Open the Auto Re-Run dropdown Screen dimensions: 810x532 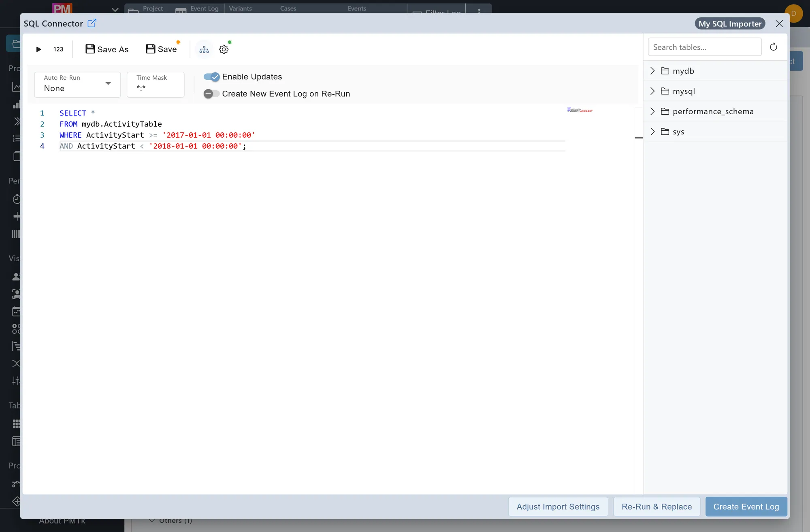77,84
